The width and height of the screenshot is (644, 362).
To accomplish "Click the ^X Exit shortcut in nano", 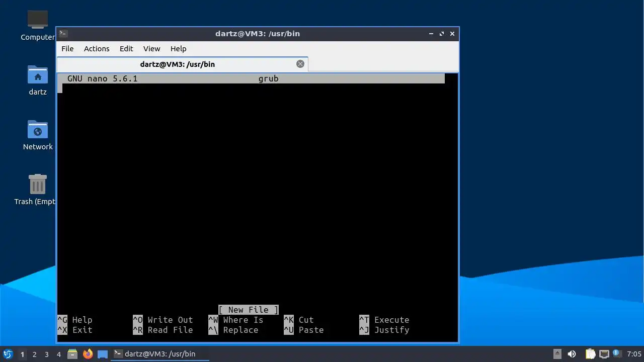I will tap(74, 330).
